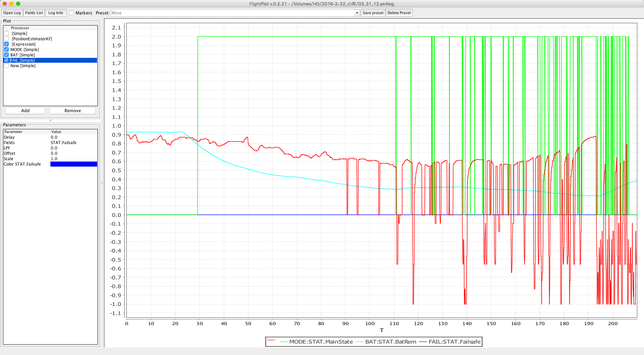Image resolution: width=644 pixels, height=355 pixels.
Task: Select the New [Simple] processor row
Action: tap(23, 66)
